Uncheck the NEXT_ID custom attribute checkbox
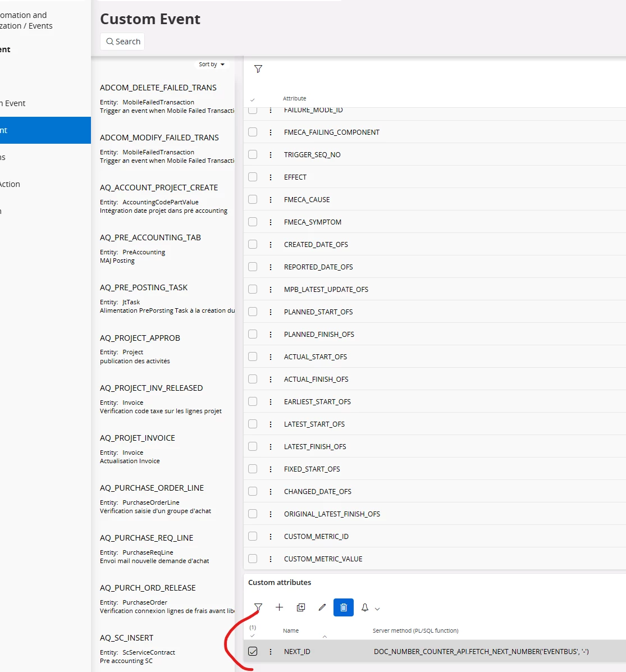 coord(253,651)
